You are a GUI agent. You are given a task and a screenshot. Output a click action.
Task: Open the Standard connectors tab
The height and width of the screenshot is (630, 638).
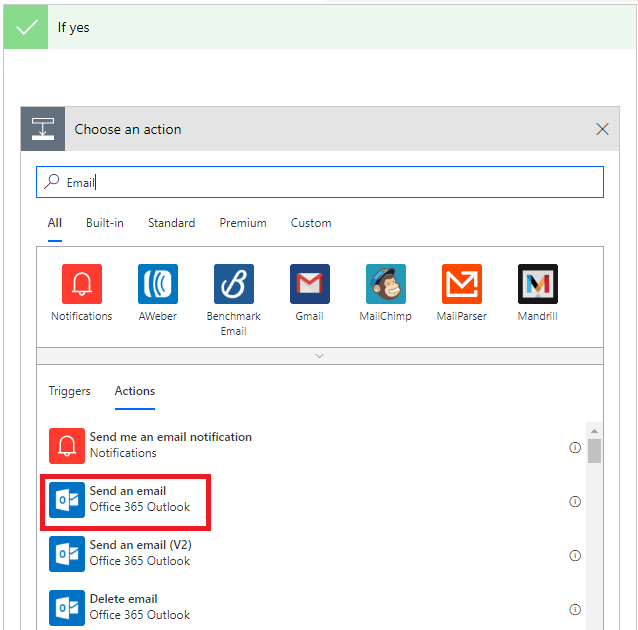171,223
